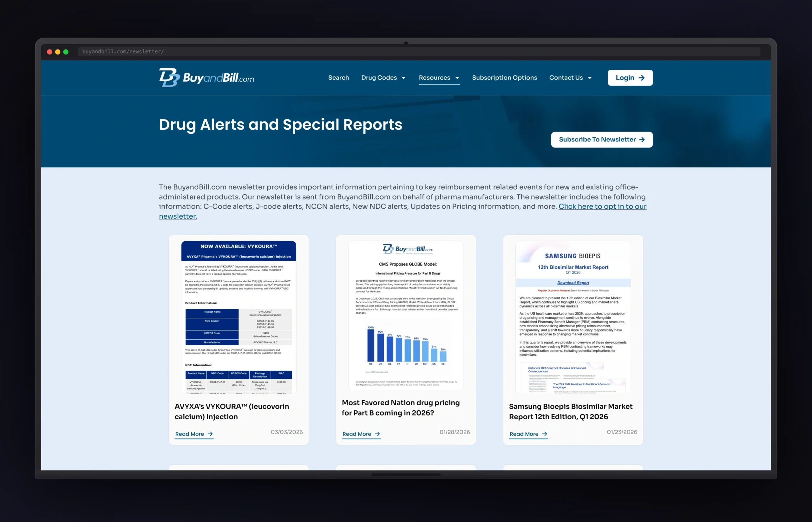This screenshot has width=812, height=522.
Task: Click the opt in to newsletter link
Action: pos(602,206)
